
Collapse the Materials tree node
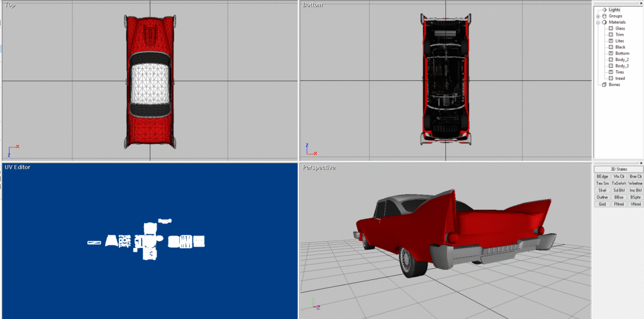[x=598, y=22]
